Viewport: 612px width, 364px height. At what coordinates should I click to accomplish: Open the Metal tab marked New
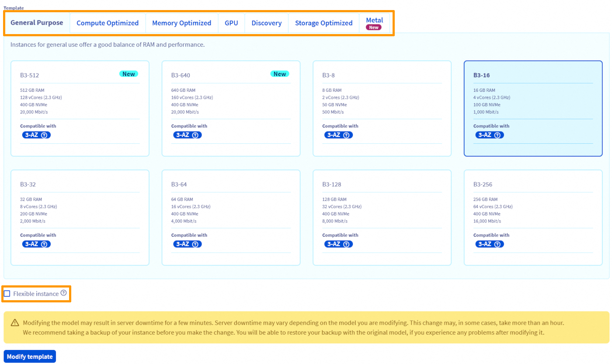[374, 23]
